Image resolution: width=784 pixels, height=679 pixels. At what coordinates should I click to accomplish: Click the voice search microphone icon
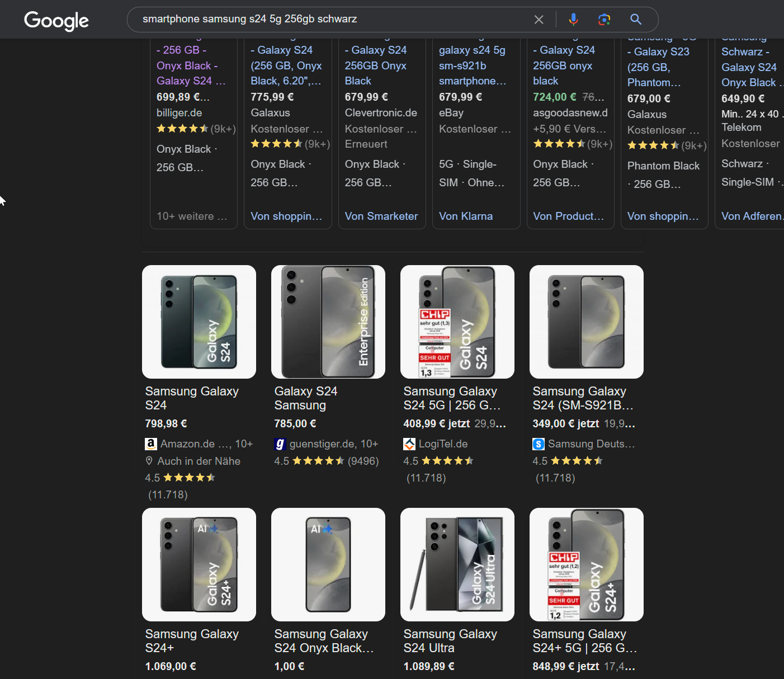pyautogui.click(x=573, y=19)
